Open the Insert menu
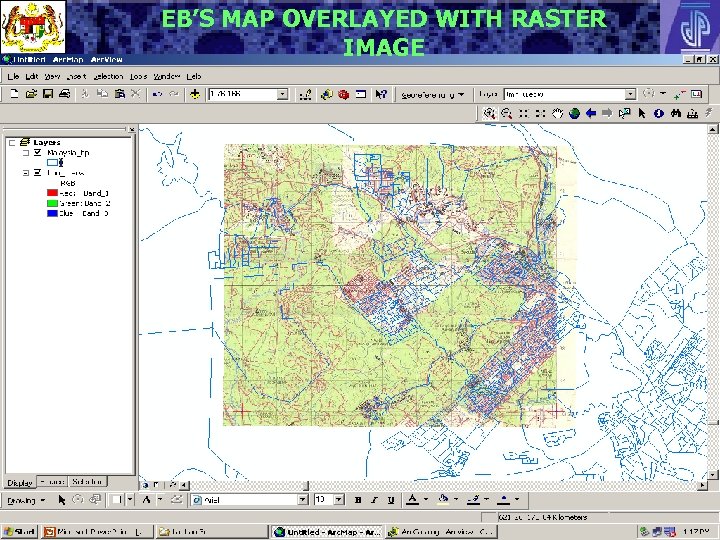720x540 pixels. tap(76, 76)
